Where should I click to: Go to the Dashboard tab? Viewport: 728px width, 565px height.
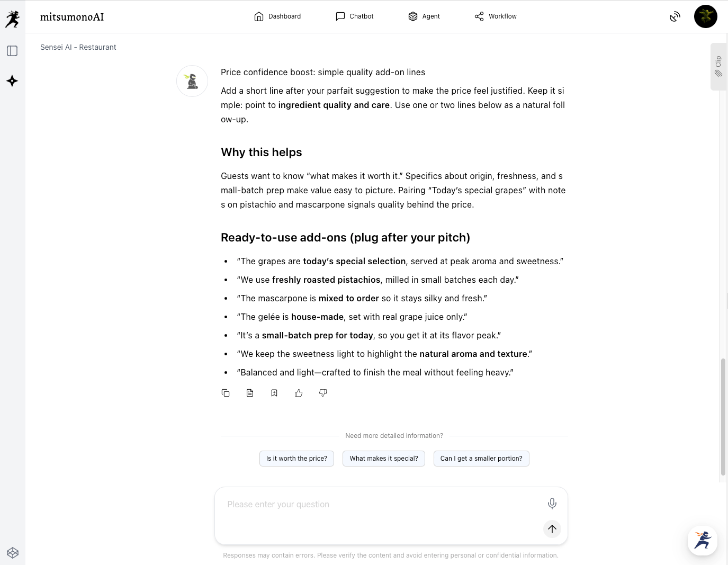[x=277, y=16]
